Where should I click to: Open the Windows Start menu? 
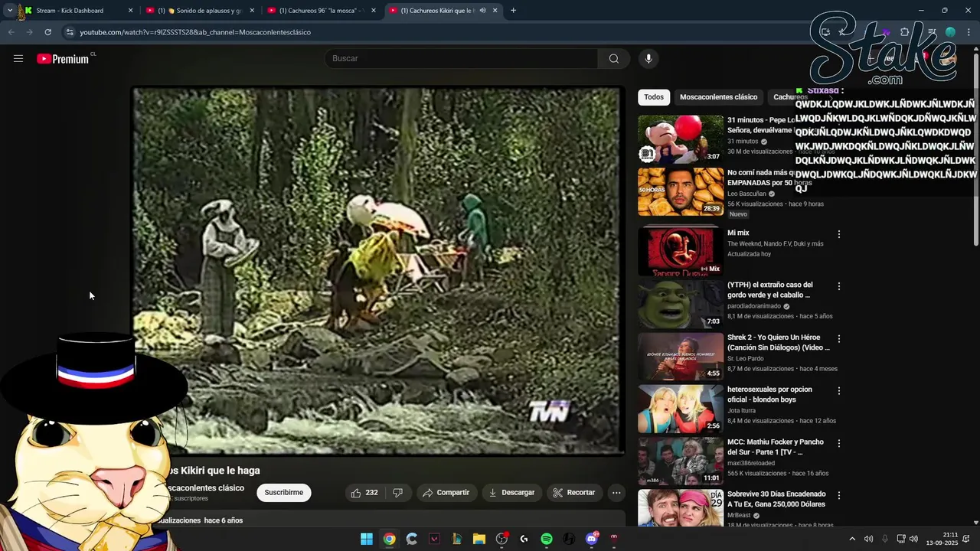pyautogui.click(x=367, y=539)
